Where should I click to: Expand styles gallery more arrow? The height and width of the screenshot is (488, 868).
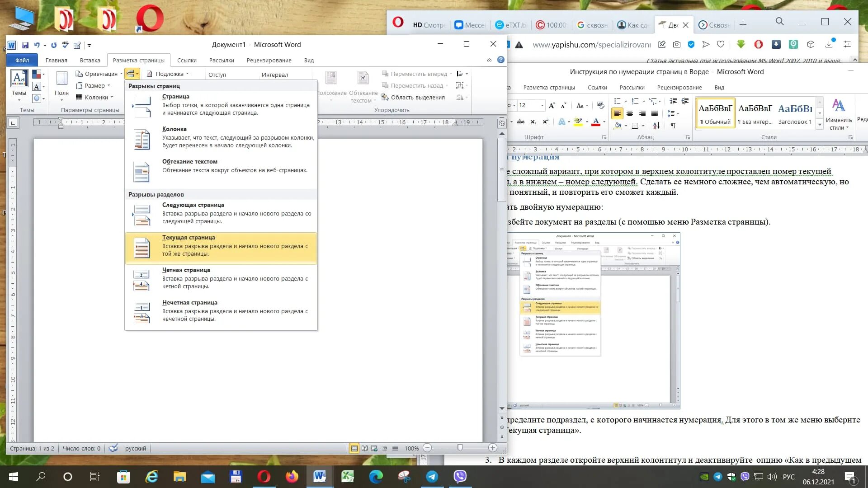coord(820,124)
